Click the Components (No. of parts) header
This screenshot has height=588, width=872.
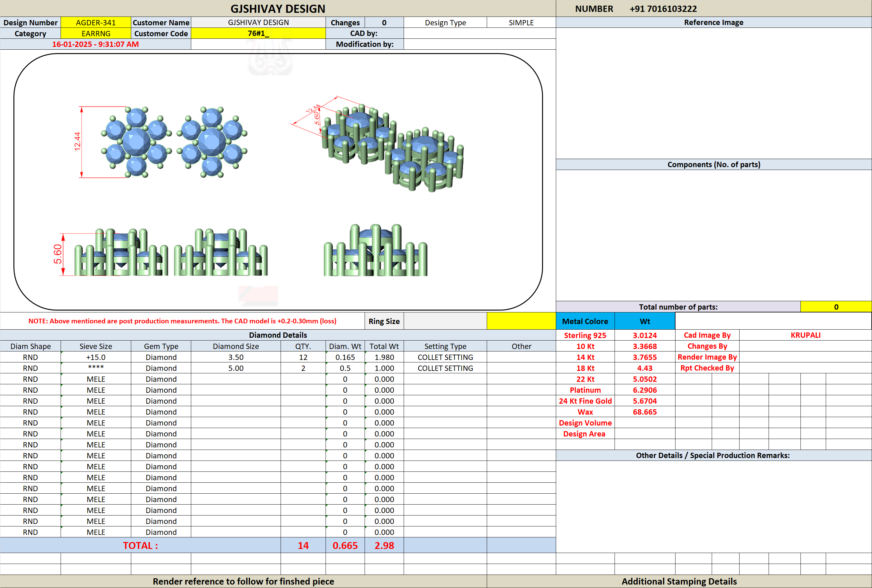tap(713, 164)
